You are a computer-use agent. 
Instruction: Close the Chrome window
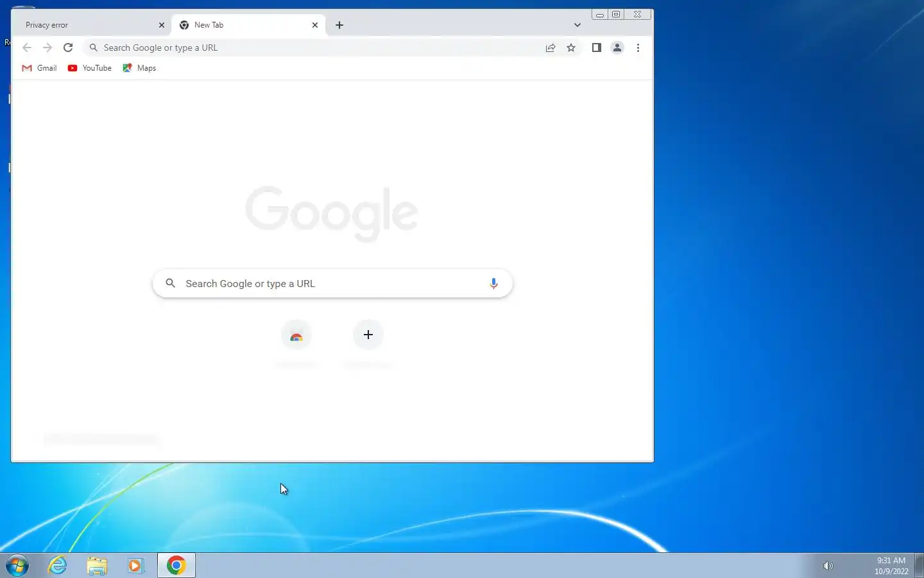click(x=638, y=14)
